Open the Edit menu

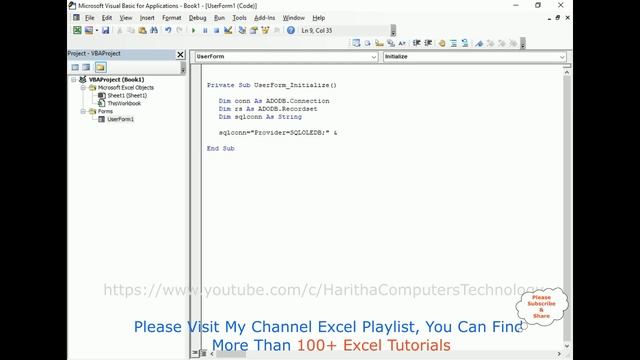pos(107,18)
